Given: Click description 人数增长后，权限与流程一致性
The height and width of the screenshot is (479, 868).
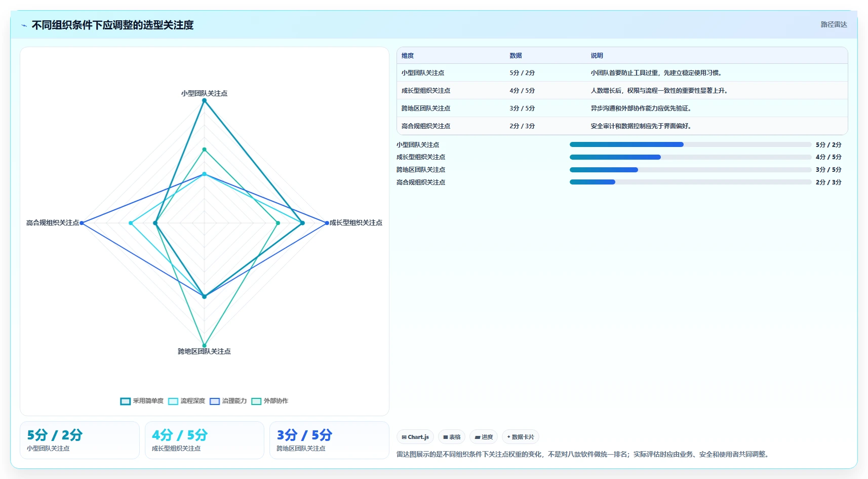Looking at the screenshot, I should tap(659, 91).
